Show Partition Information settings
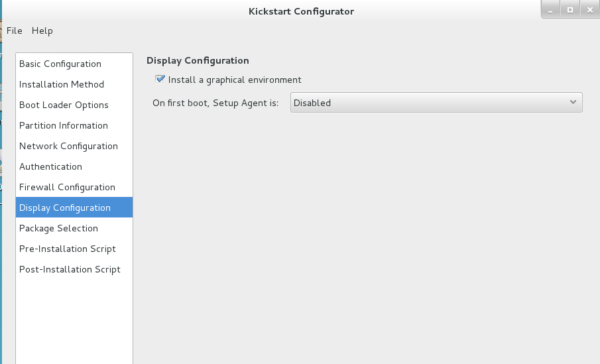The width and height of the screenshot is (600, 364). [64, 125]
